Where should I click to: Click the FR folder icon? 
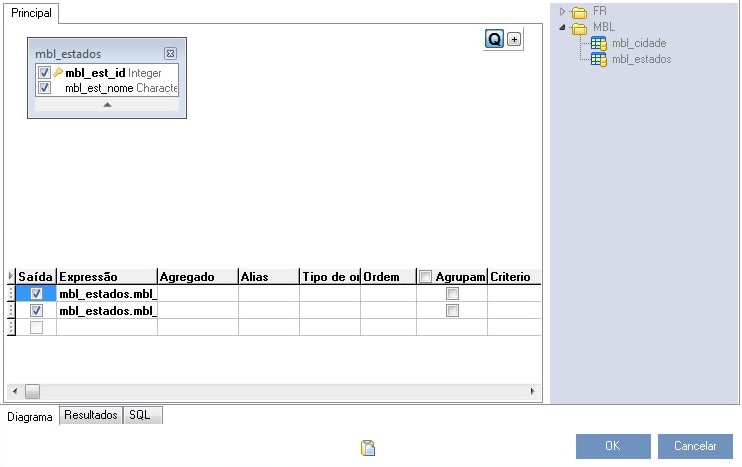pyautogui.click(x=579, y=12)
